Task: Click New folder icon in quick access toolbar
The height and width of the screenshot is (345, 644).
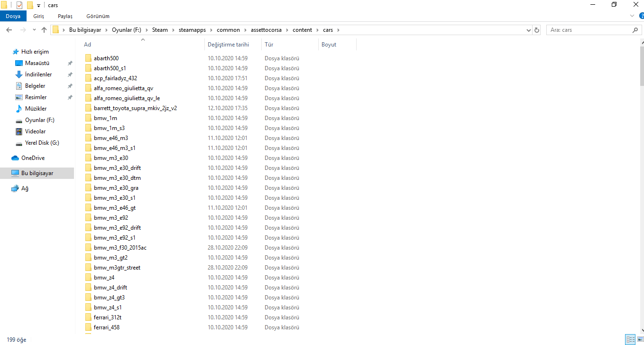Action: (30, 5)
